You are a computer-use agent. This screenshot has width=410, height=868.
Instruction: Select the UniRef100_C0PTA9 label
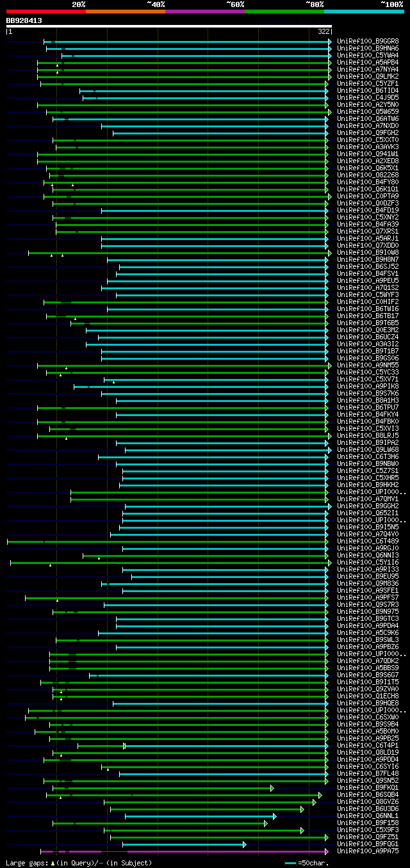coord(368,196)
